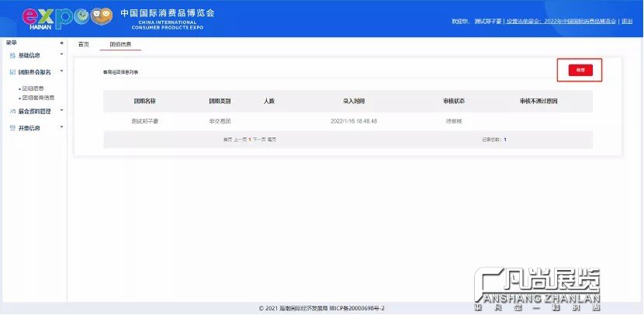This screenshot has width=644, height=315.
Task: Expand the 开票信息 menu chevron
Action: (61, 128)
